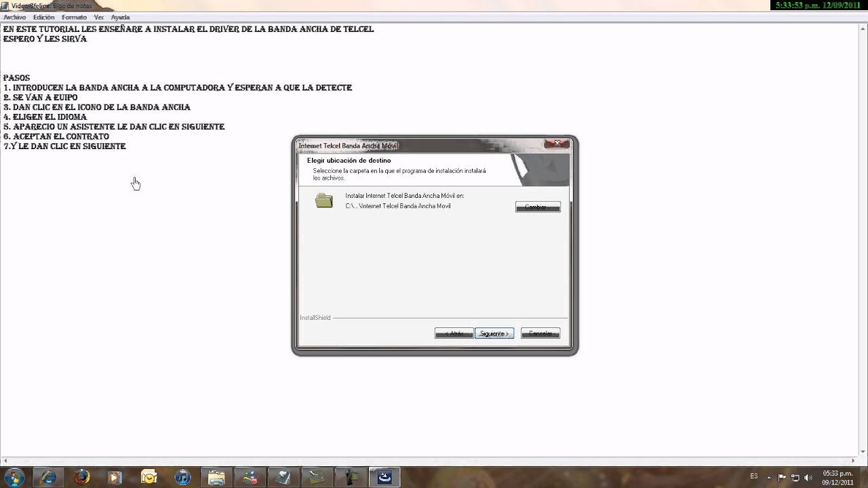The image size is (868, 488).
Task: Click 'Elegir ubicación de destino' heading
Action: [349, 161]
